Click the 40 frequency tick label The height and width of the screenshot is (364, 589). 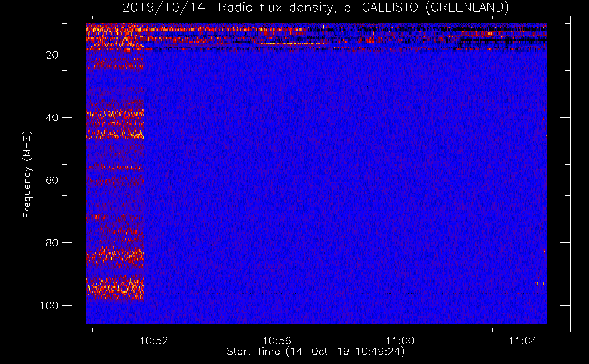(x=52, y=118)
